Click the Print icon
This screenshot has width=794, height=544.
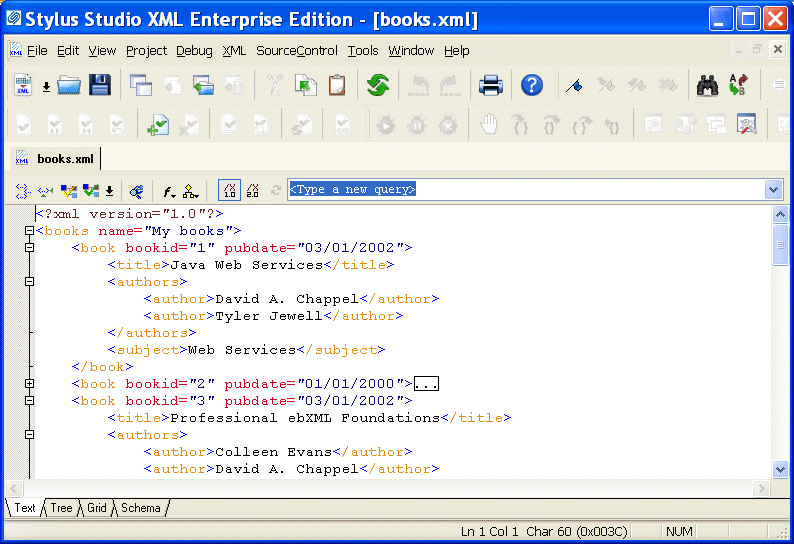tap(490, 86)
